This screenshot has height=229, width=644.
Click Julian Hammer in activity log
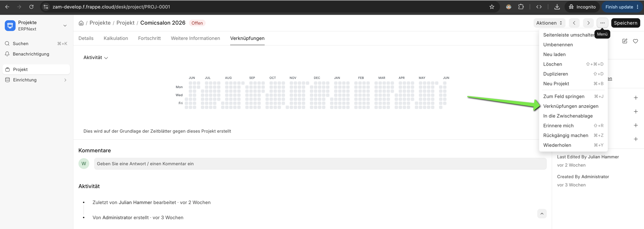tap(135, 202)
